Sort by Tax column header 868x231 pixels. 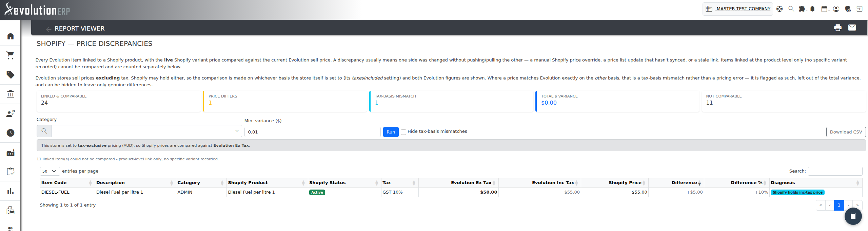point(399,183)
